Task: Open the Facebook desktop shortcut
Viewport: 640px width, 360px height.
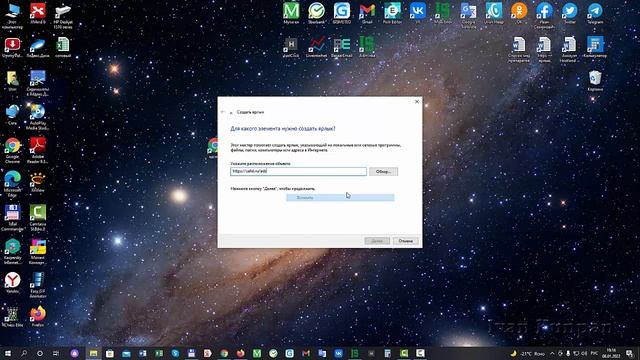Action: tap(544, 16)
